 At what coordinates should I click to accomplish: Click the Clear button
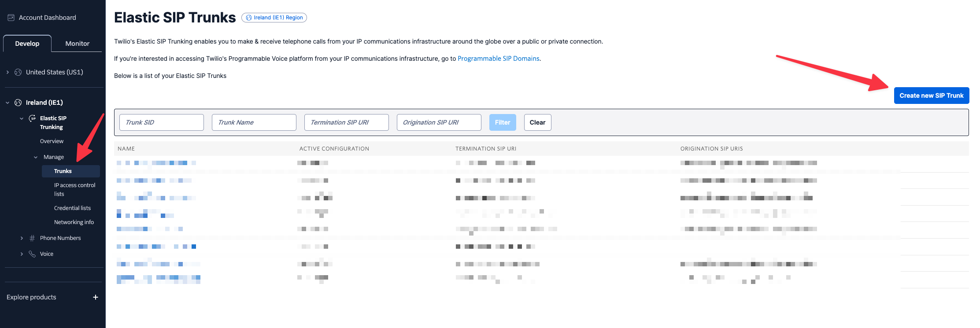537,122
